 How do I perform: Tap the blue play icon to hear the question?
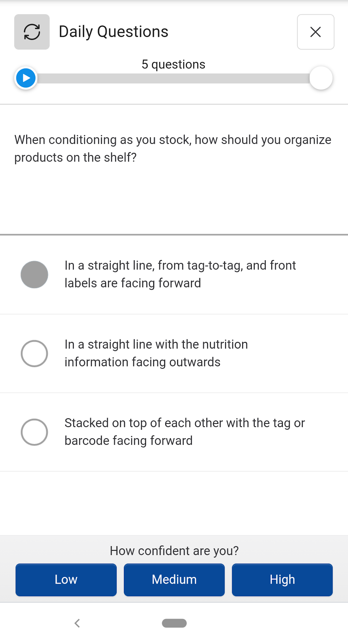point(25,78)
